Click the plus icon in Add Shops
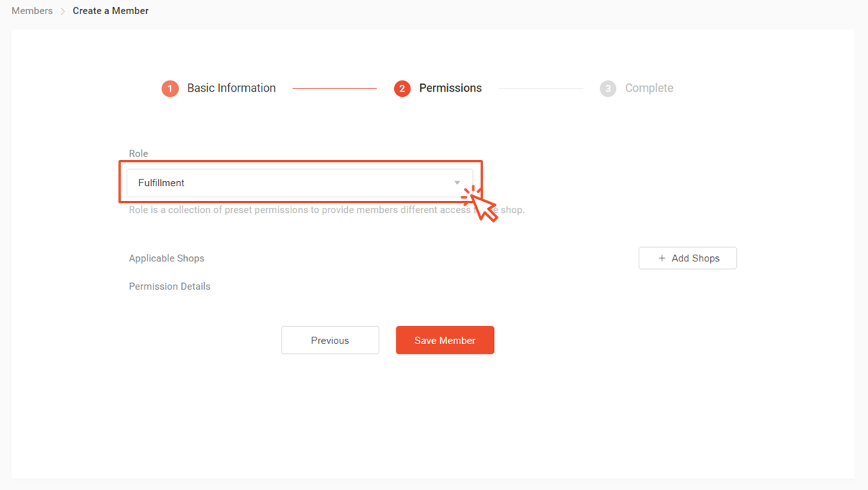The image size is (868, 490). (662, 258)
